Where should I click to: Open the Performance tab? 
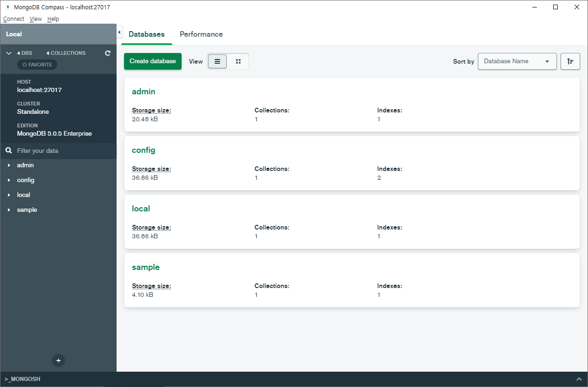click(x=201, y=34)
